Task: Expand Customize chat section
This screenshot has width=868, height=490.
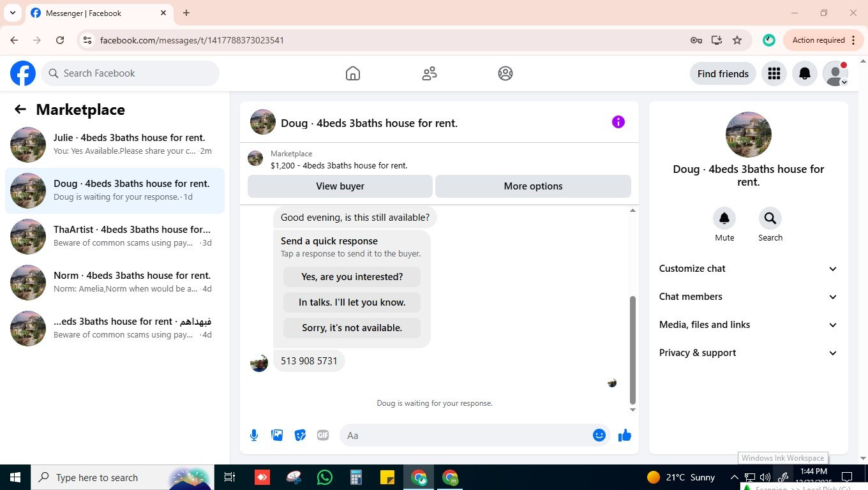Action: tap(748, 269)
